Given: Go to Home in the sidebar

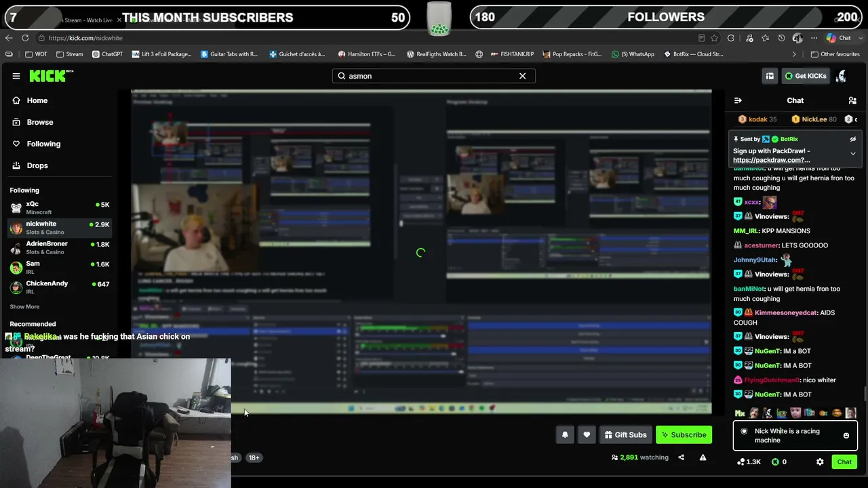Looking at the screenshot, I should (x=37, y=100).
